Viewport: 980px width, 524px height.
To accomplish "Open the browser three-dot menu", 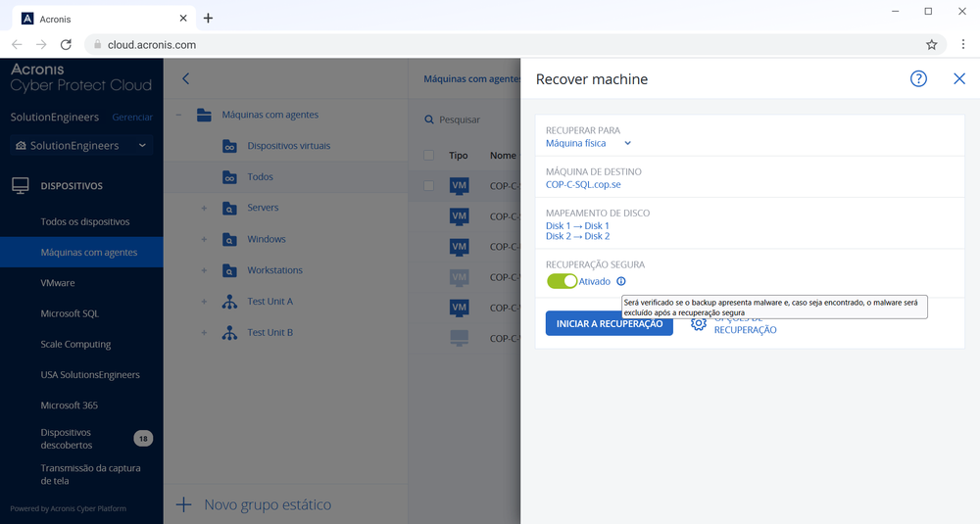I will pyautogui.click(x=963, y=44).
